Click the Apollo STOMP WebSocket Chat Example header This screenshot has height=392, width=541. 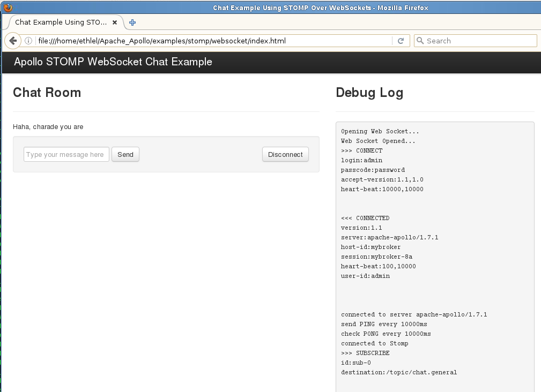[x=113, y=62]
